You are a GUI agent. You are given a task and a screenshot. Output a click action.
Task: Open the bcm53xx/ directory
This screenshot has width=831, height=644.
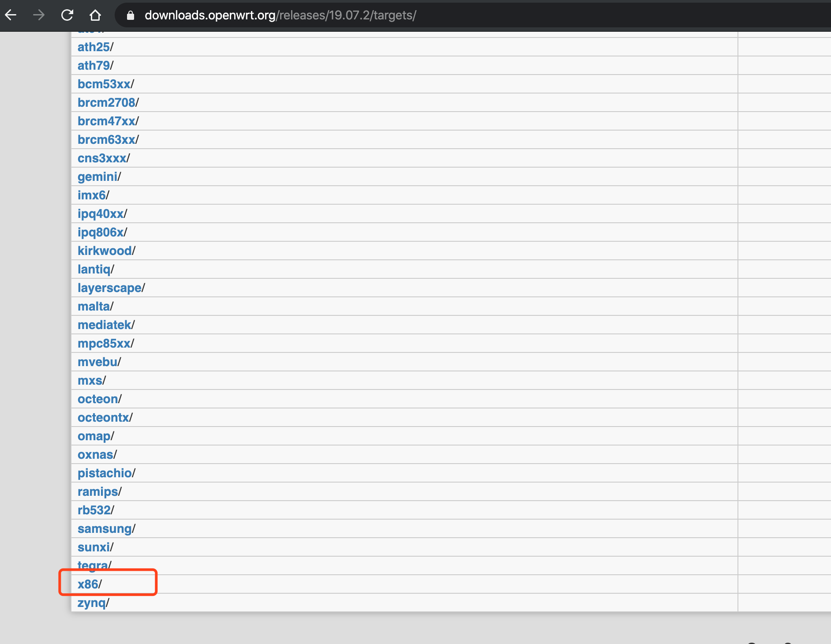104,84
